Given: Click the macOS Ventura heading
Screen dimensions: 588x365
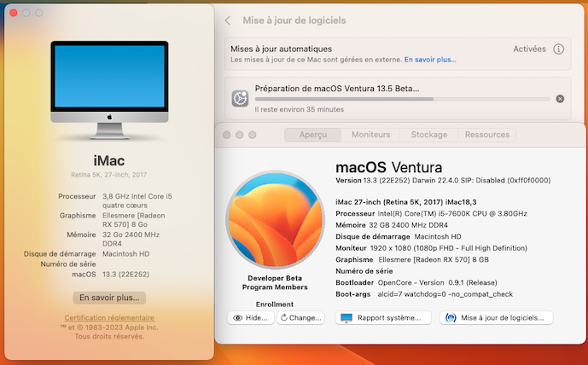Looking at the screenshot, I should coord(388,167).
